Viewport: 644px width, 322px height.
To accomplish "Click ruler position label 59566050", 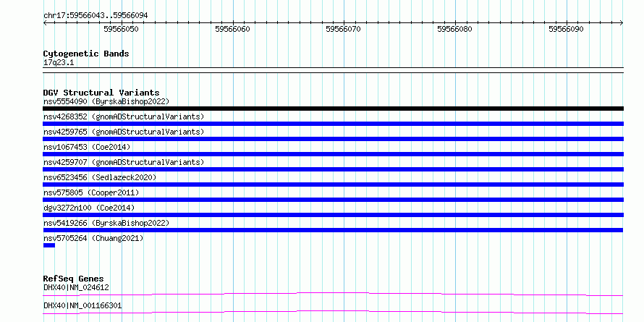I will coord(121,29).
